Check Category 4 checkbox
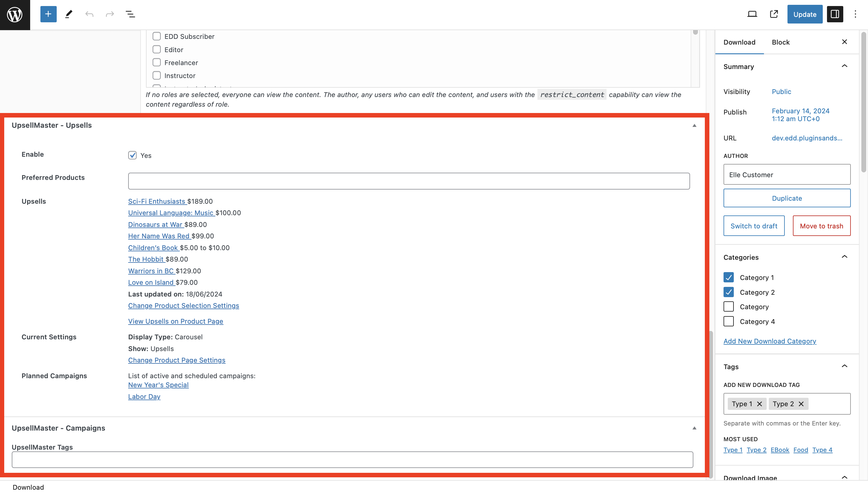This screenshot has width=868, height=493. (728, 321)
